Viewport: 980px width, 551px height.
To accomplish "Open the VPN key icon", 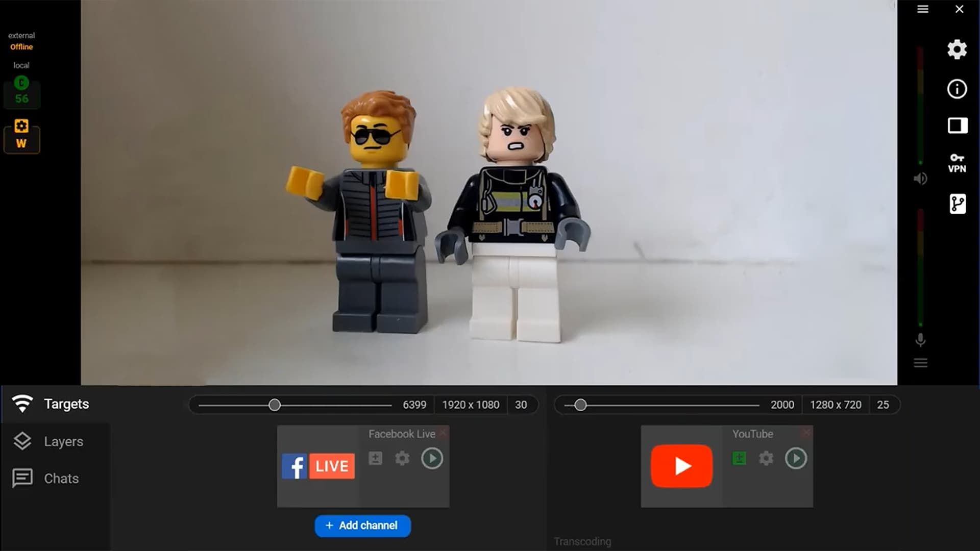I will pyautogui.click(x=957, y=163).
